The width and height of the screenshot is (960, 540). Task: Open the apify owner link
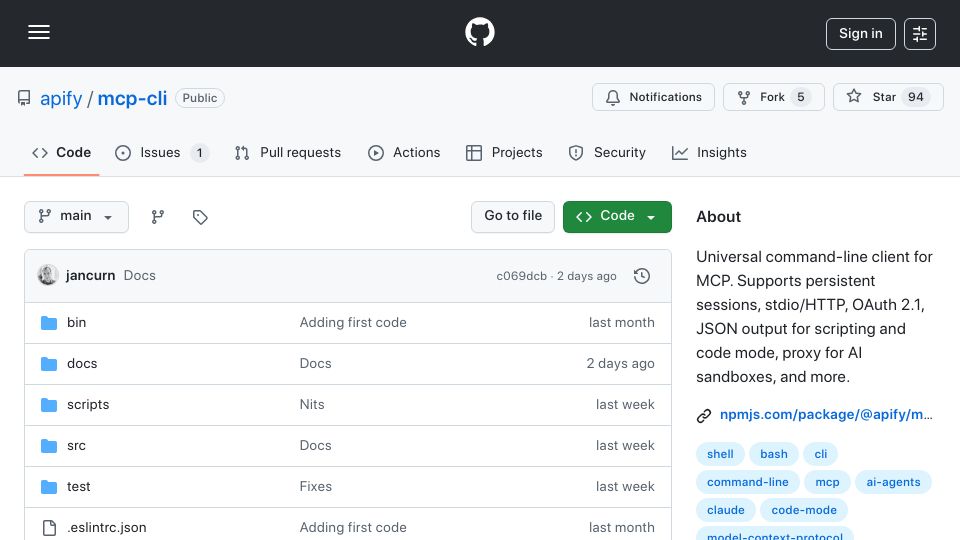(61, 98)
